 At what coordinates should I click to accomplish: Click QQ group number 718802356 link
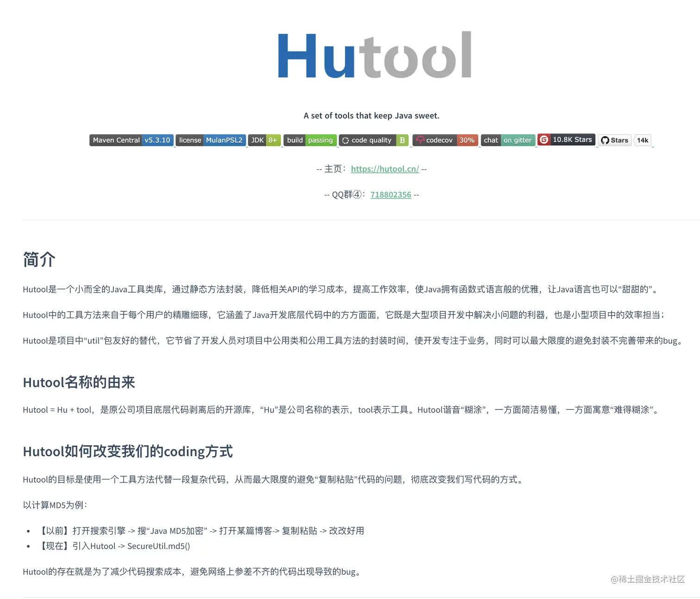(391, 195)
